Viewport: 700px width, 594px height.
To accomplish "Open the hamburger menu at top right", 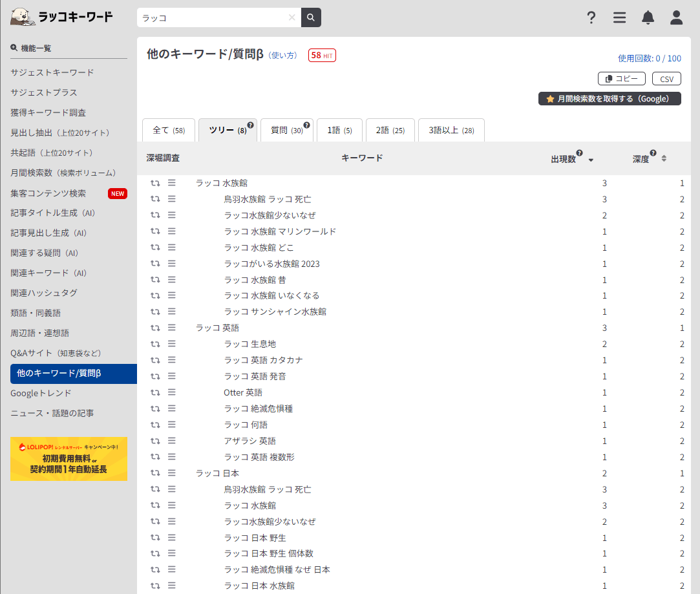I will [x=619, y=17].
